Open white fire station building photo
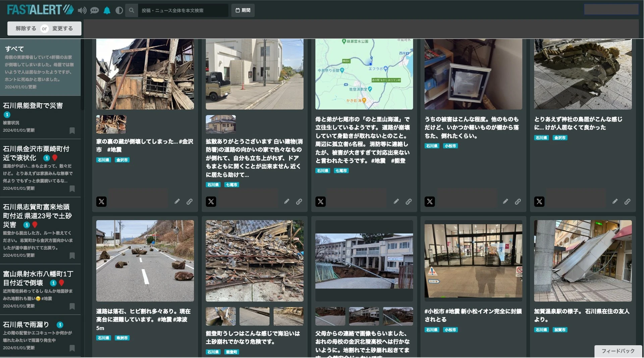The width and height of the screenshot is (644, 358). (x=254, y=74)
